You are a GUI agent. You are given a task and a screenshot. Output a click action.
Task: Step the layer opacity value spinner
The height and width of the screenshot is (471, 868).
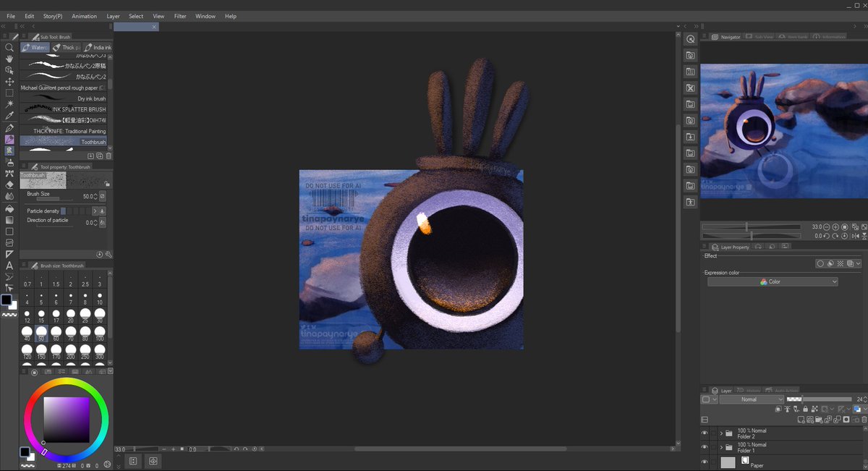tap(866, 399)
